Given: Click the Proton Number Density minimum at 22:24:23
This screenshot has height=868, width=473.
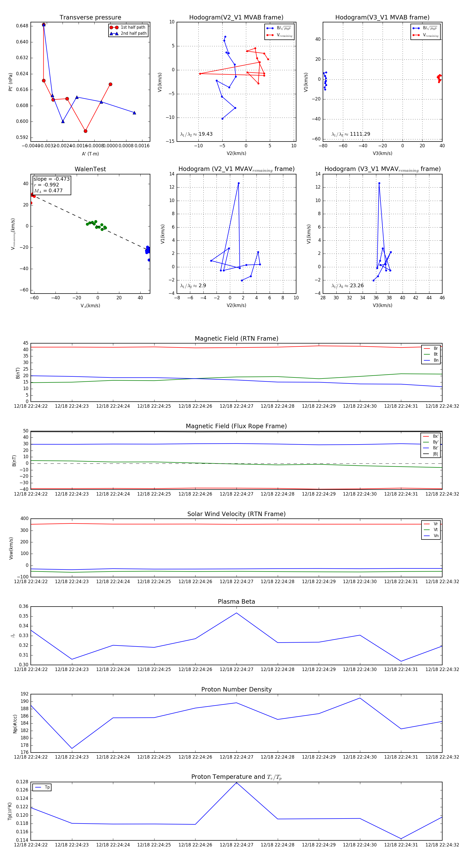Looking at the screenshot, I should pos(72,748).
